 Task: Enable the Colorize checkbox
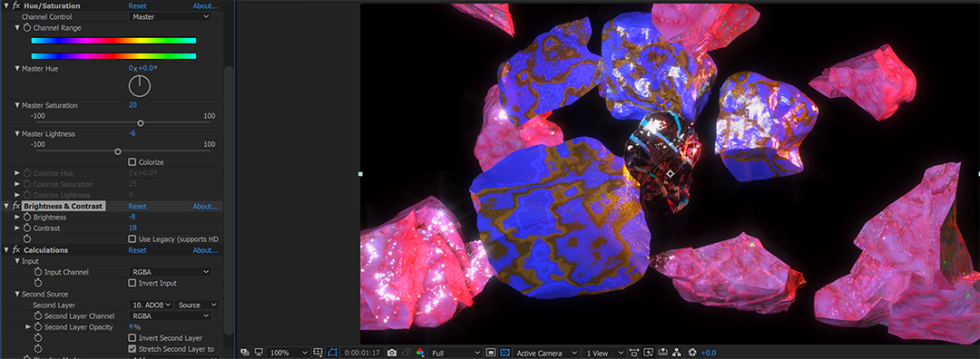click(x=132, y=161)
